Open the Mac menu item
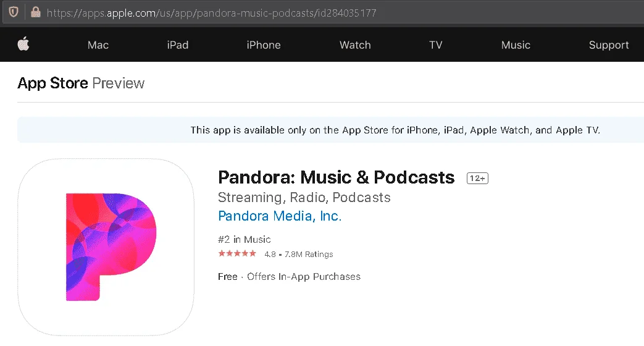The width and height of the screenshot is (644, 346). pos(98,44)
